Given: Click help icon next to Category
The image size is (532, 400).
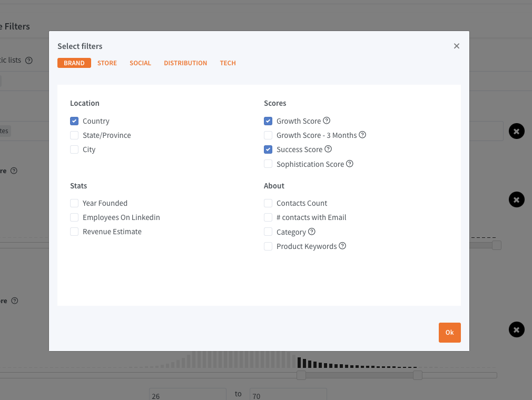Looking at the screenshot, I should click(x=312, y=232).
